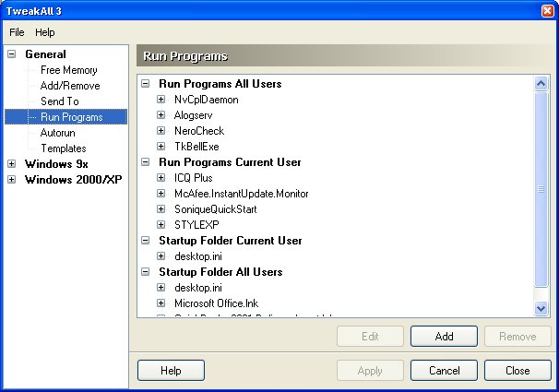The width and height of the screenshot is (559, 392).
Task: Collapse Startup Folder Current User group
Action: [x=146, y=241]
